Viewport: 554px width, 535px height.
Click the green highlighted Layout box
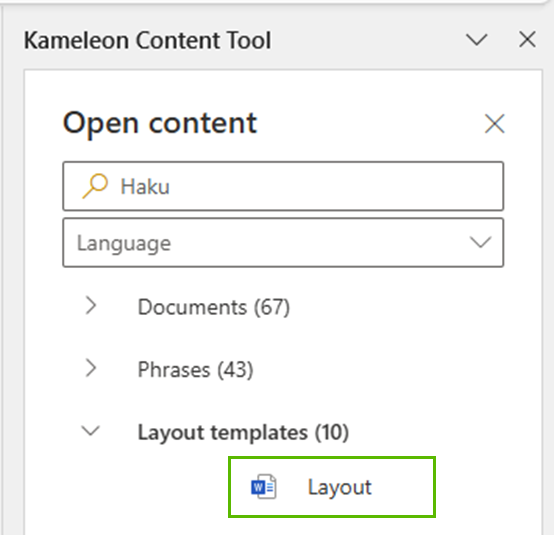332,487
